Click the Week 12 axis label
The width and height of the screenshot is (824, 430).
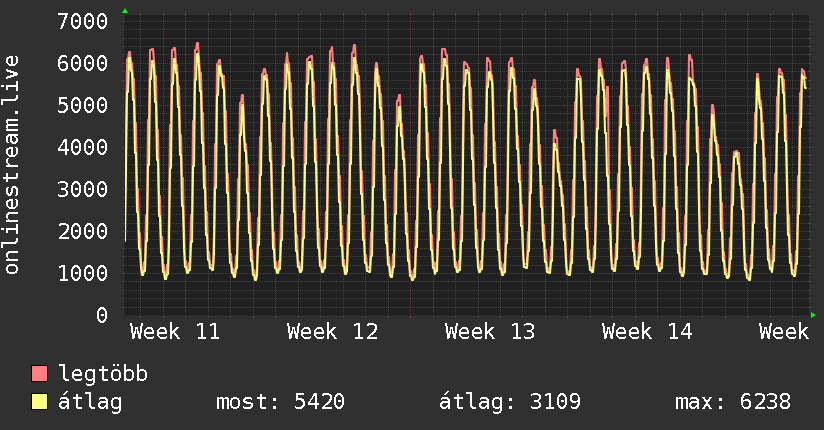point(332,332)
